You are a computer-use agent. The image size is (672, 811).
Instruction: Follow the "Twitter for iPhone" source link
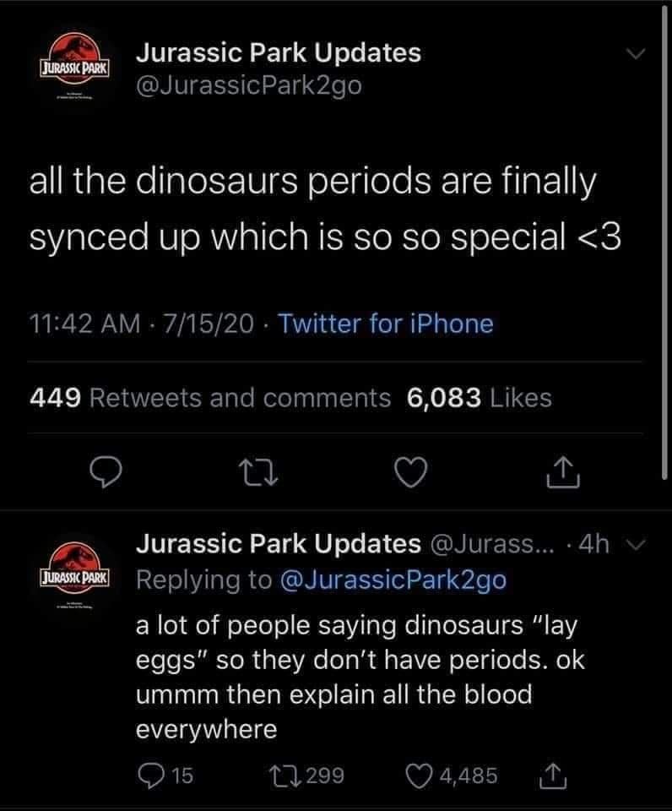click(x=384, y=323)
